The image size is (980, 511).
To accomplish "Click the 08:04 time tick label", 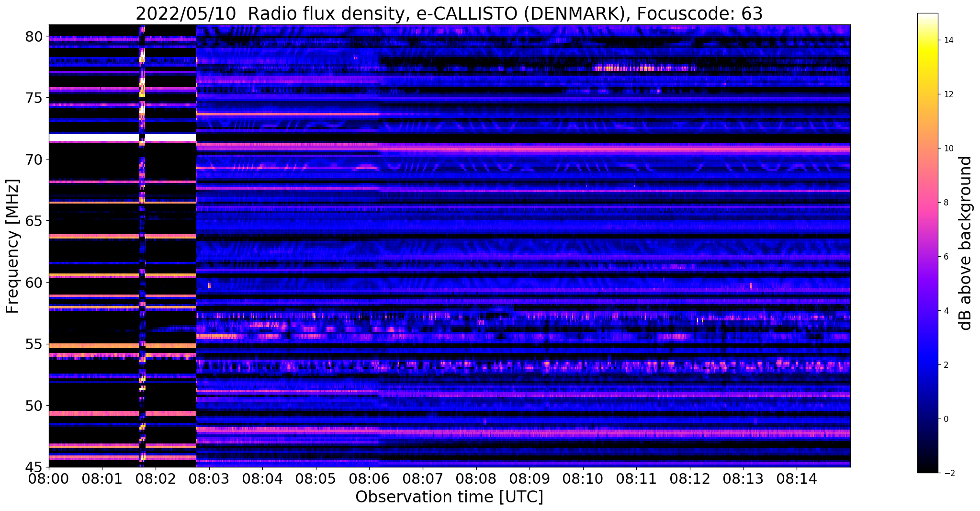I will pyautogui.click(x=262, y=479).
